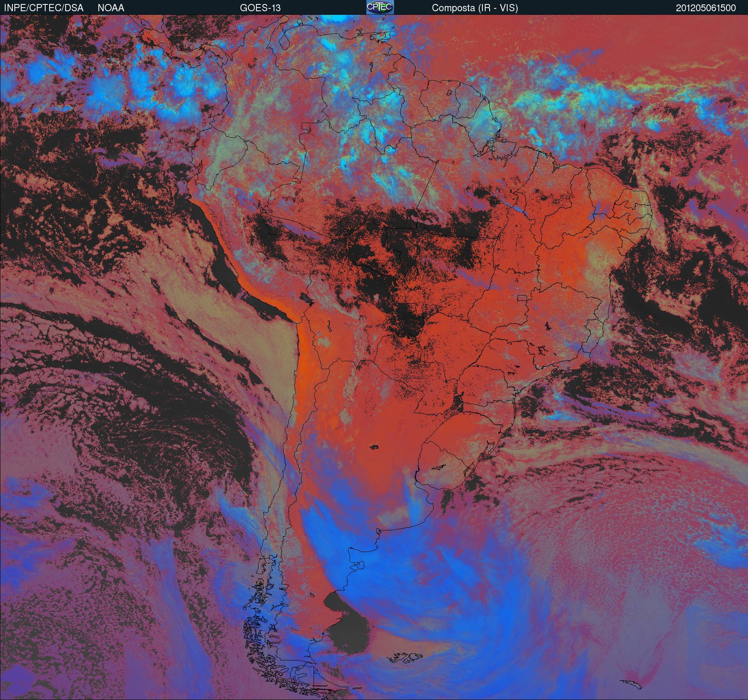Click the GOES-13 satellite label
The width and height of the screenshot is (748, 700).
coord(260,8)
